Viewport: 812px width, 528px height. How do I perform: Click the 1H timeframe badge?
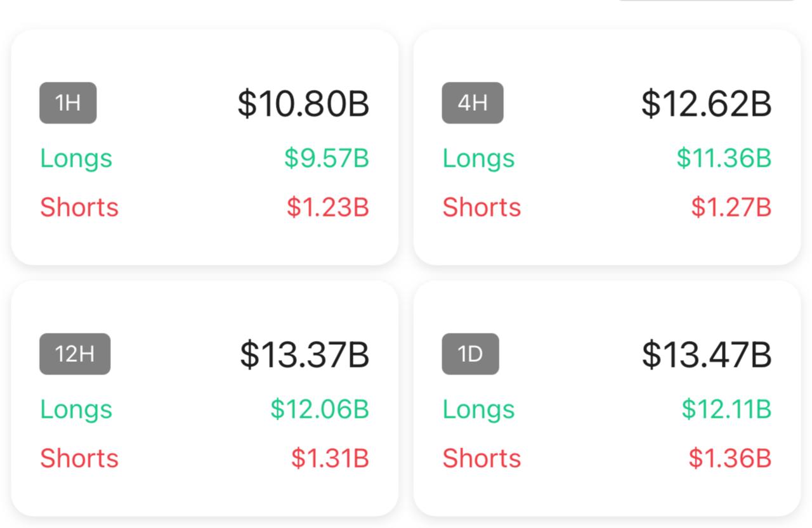(x=68, y=103)
